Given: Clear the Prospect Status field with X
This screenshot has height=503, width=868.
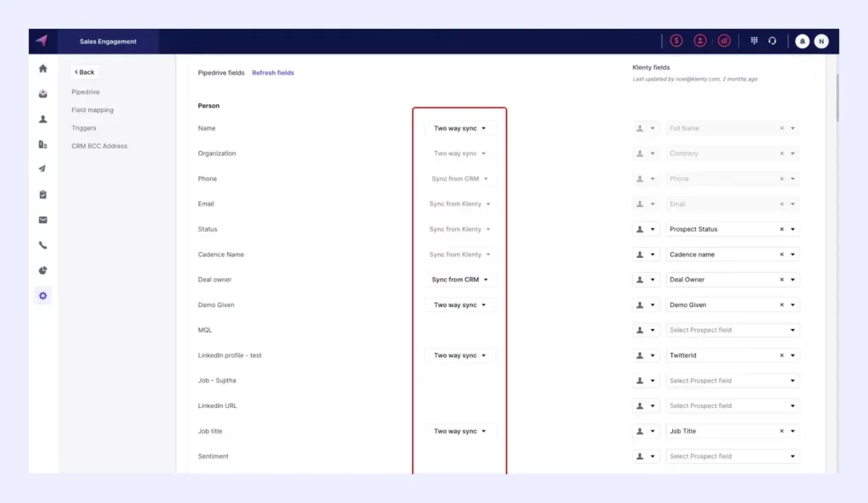Looking at the screenshot, I should tap(782, 229).
